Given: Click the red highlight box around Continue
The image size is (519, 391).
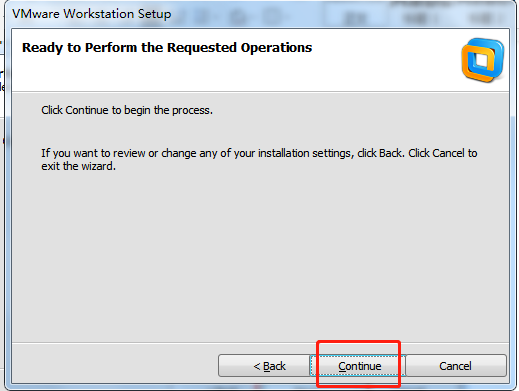Looking at the screenshot, I should pyautogui.click(x=358, y=364).
